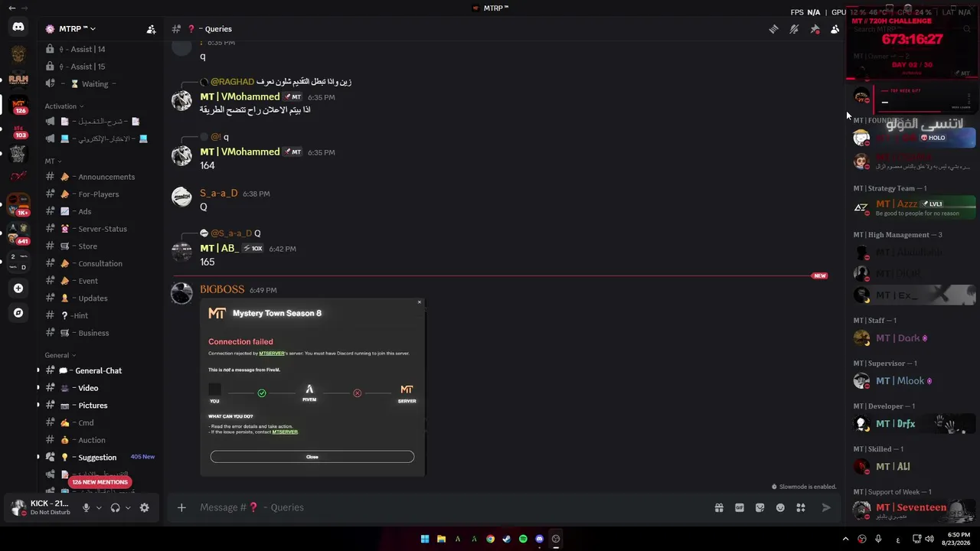Image resolution: width=980 pixels, height=551 pixels.
Task: Open the KICK user profile panel
Action: pyautogui.click(x=41, y=507)
